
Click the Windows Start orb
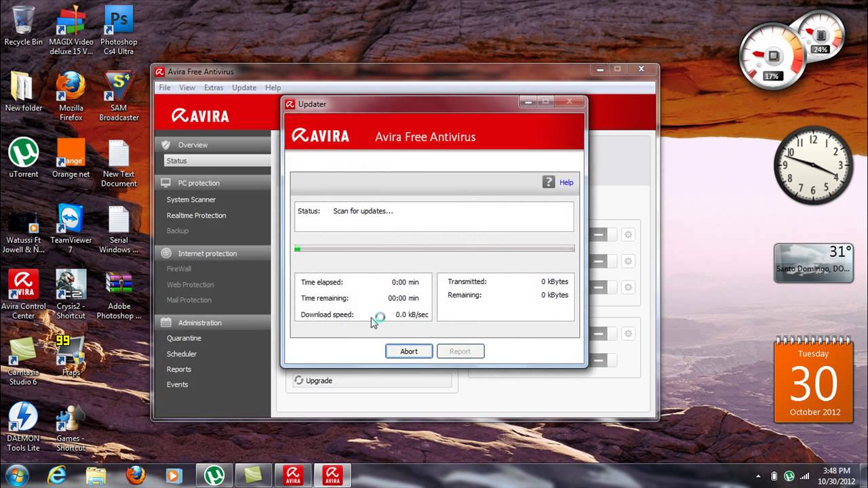(16, 474)
